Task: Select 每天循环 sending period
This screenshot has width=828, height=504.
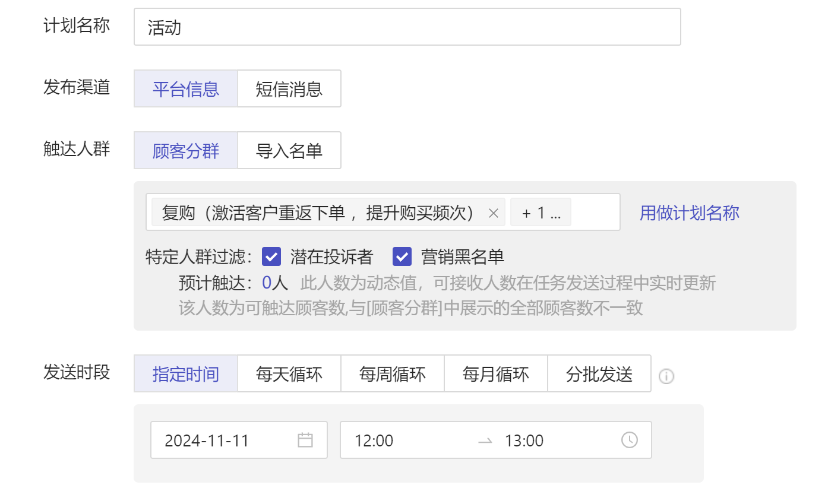Action: (289, 374)
